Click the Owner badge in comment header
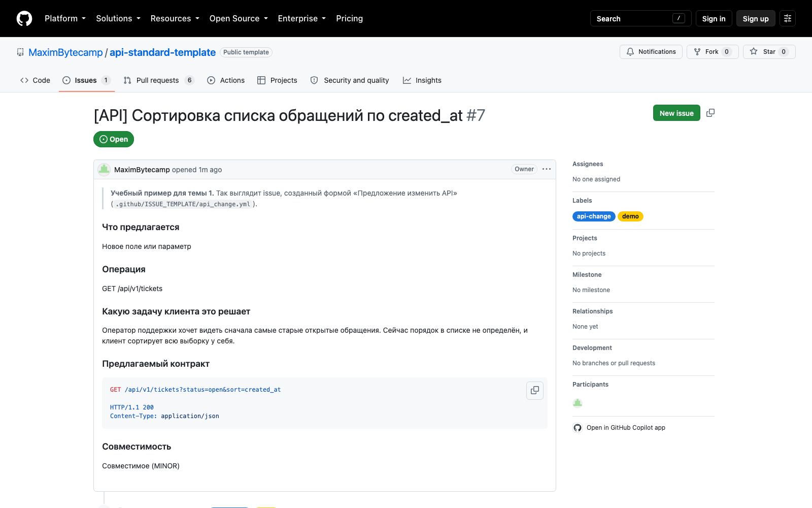This screenshot has height=508, width=812. click(x=524, y=169)
